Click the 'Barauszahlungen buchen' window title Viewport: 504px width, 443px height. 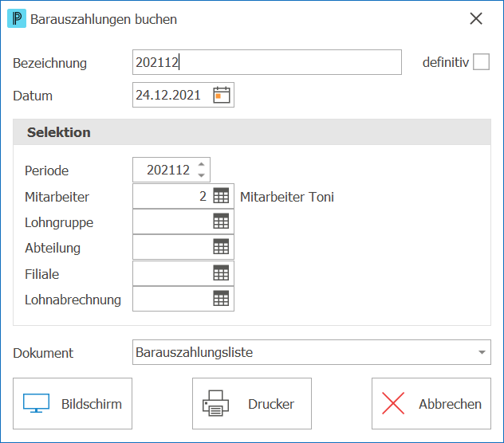[x=104, y=19]
